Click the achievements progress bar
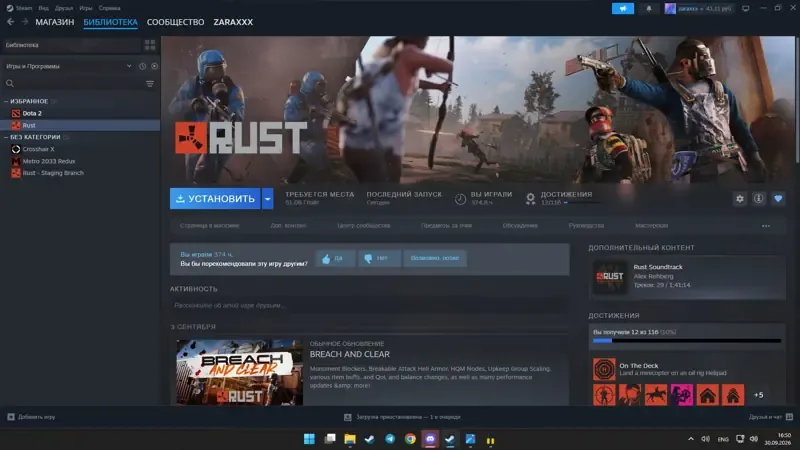This screenshot has width=800, height=450. pos(687,341)
